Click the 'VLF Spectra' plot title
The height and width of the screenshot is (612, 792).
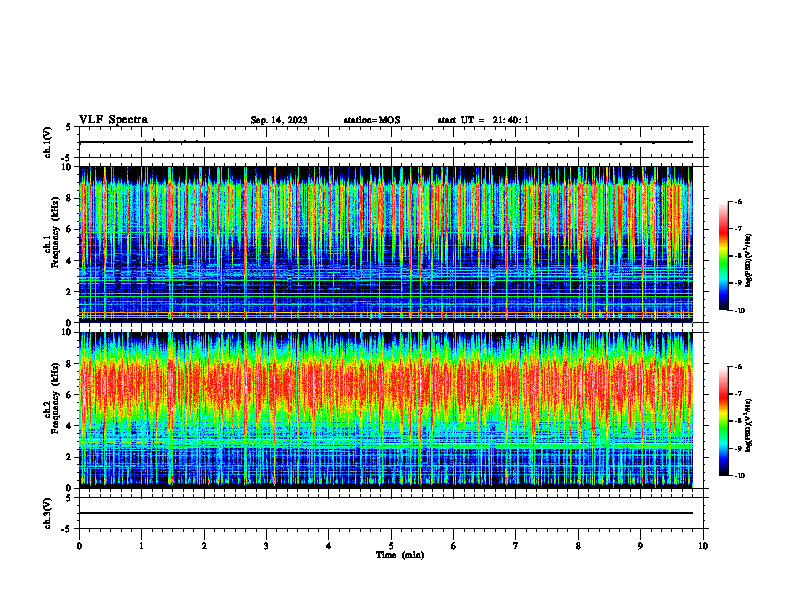(113, 120)
